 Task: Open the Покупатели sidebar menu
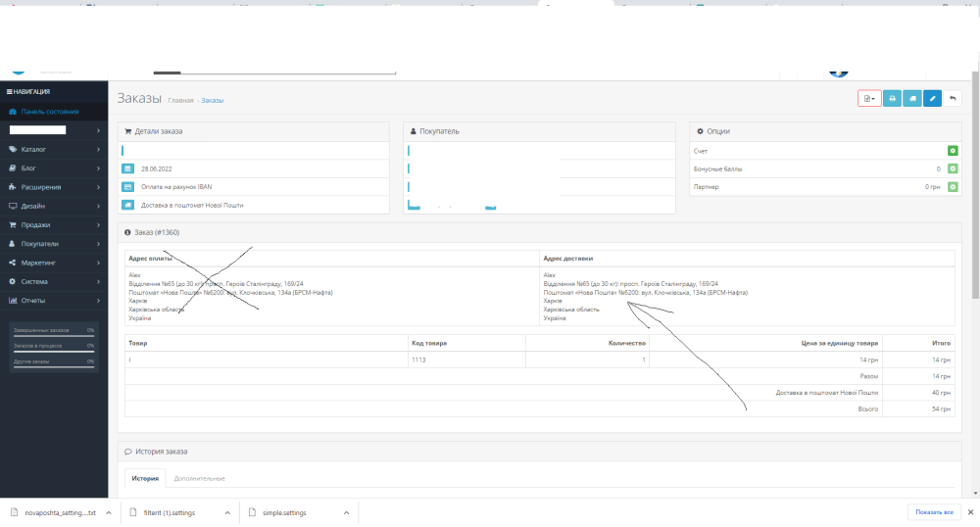pyautogui.click(x=53, y=243)
